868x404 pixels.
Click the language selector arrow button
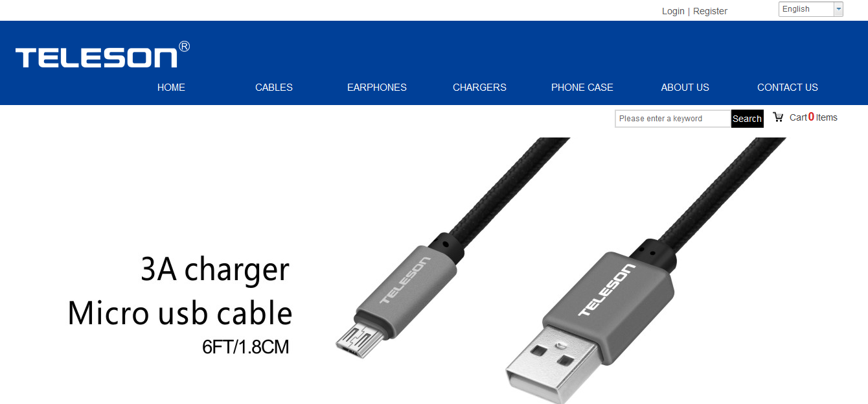pos(838,9)
